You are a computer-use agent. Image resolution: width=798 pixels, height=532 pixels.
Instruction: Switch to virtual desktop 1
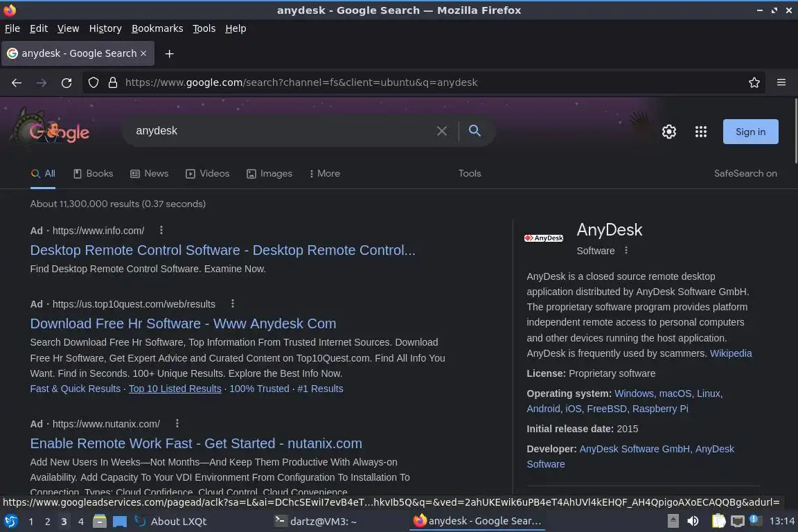(31, 522)
